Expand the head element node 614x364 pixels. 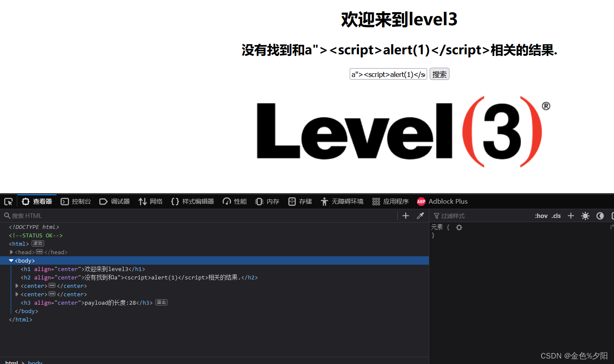(11, 252)
